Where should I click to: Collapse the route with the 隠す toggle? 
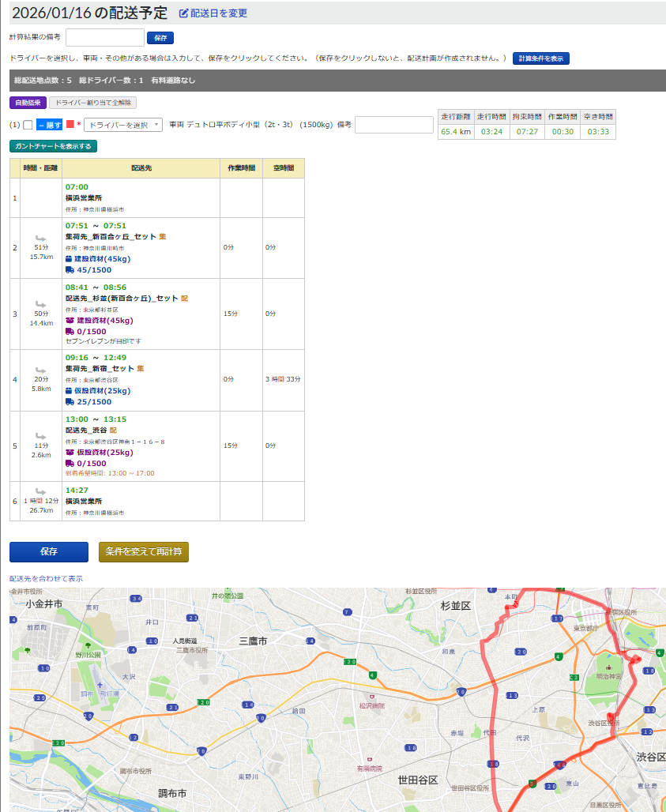click(49, 125)
